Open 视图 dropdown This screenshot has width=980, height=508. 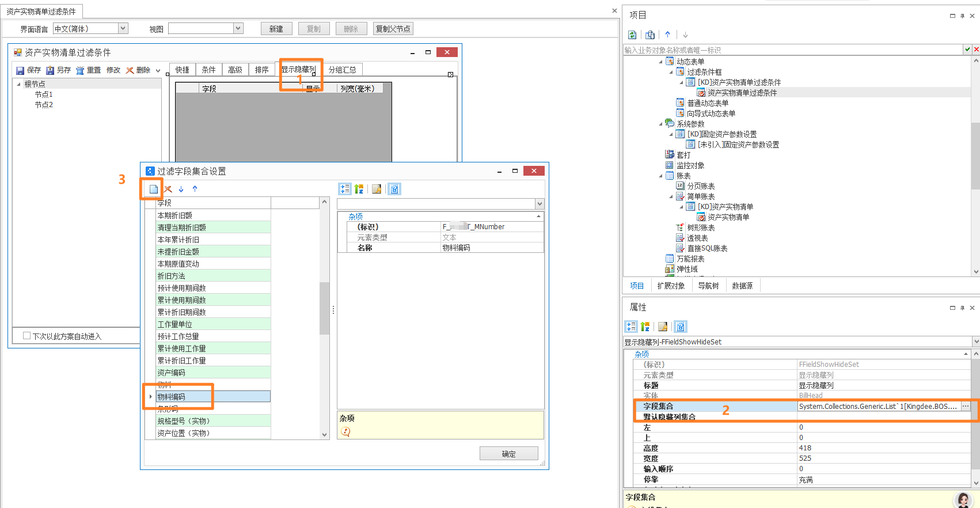pyautogui.click(x=238, y=28)
